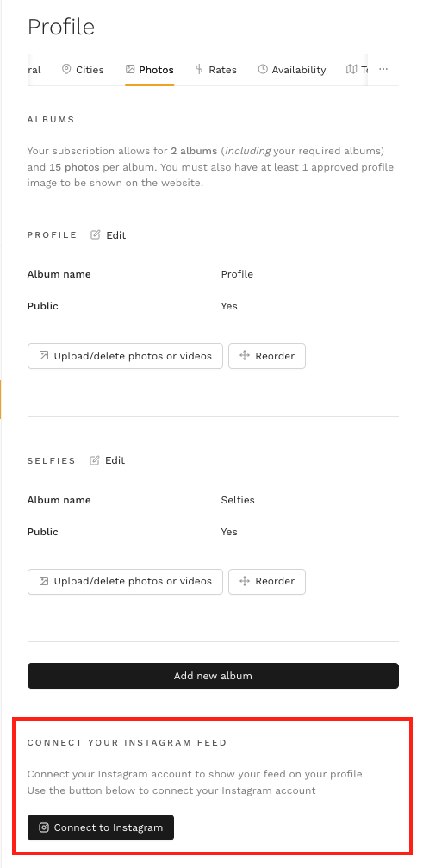Expand hidden tabs with the ellipsis button
Screen dimensions: 423x868
pyautogui.click(x=383, y=69)
